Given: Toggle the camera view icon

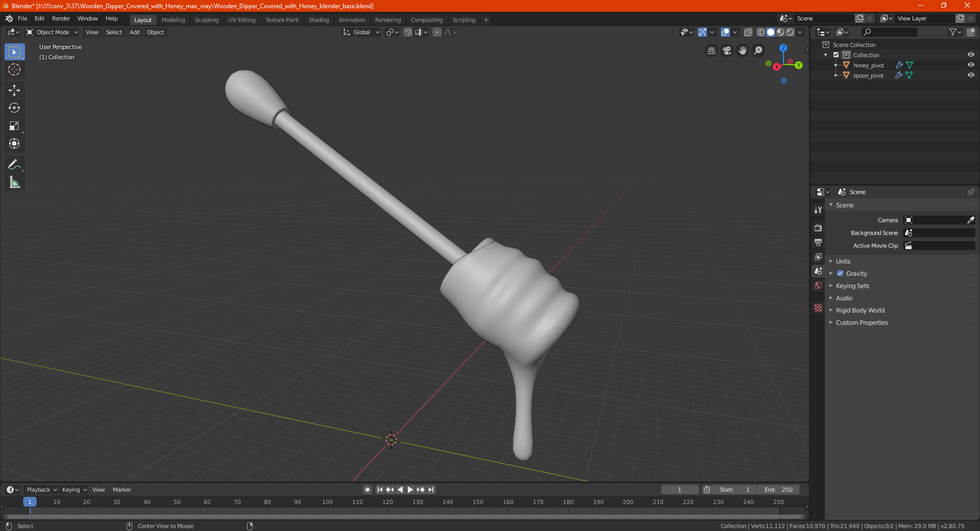Looking at the screenshot, I should click(x=727, y=51).
